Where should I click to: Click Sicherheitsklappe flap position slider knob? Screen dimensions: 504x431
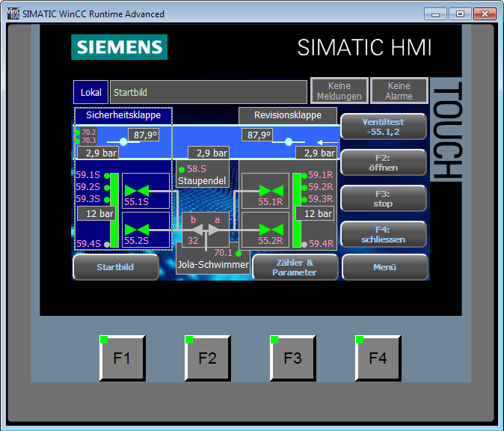123,141
